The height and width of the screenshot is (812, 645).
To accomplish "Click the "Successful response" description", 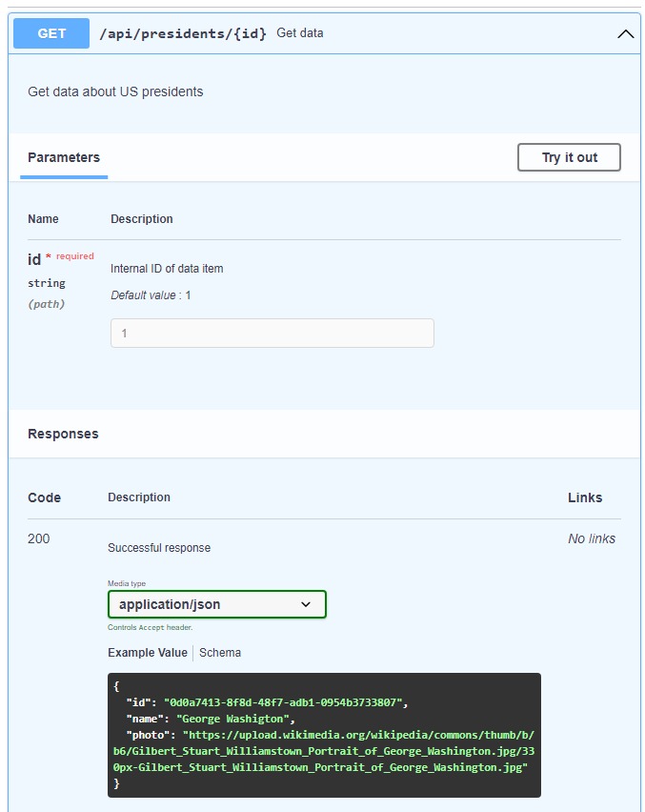I will [159, 548].
